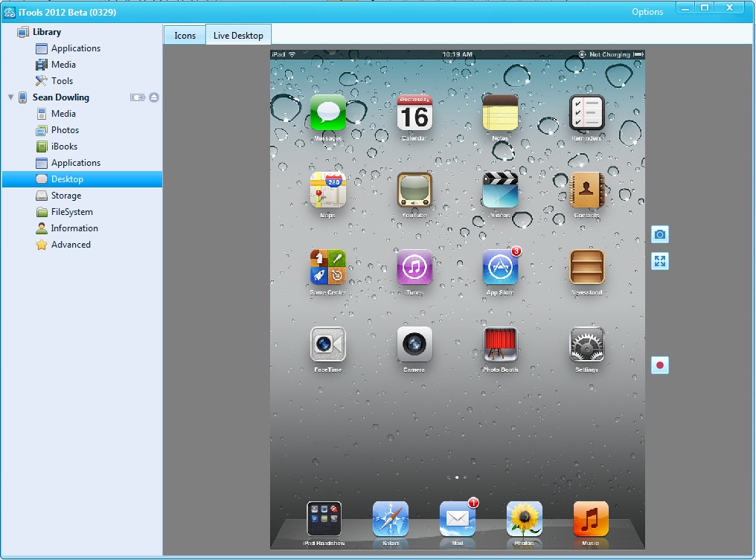756x560 pixels.
Task: Tap the Contacts app icon
Action: point(586,190)
